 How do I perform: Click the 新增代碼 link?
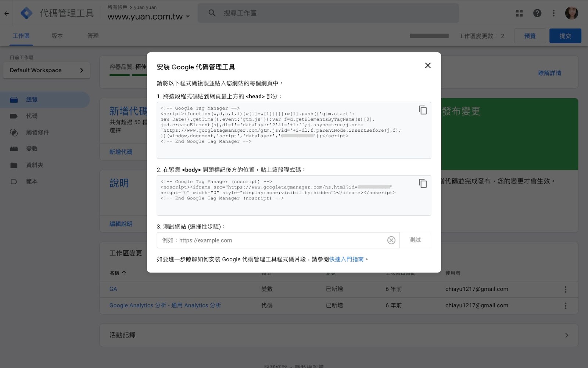tap(121, 152)
